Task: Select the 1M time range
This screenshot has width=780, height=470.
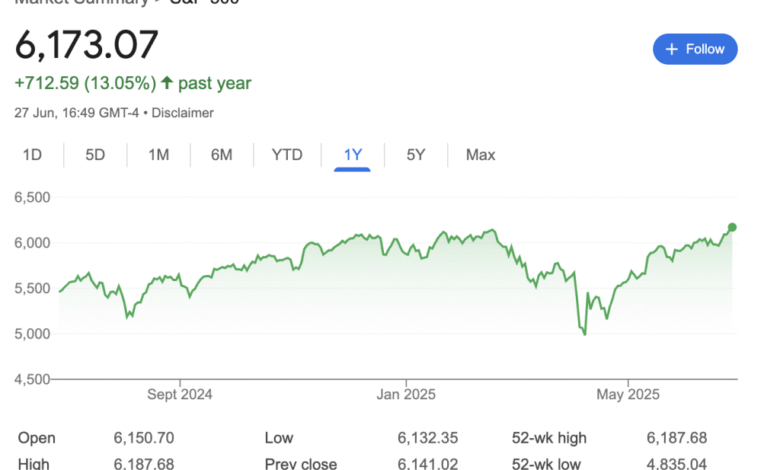Action: 159,155
